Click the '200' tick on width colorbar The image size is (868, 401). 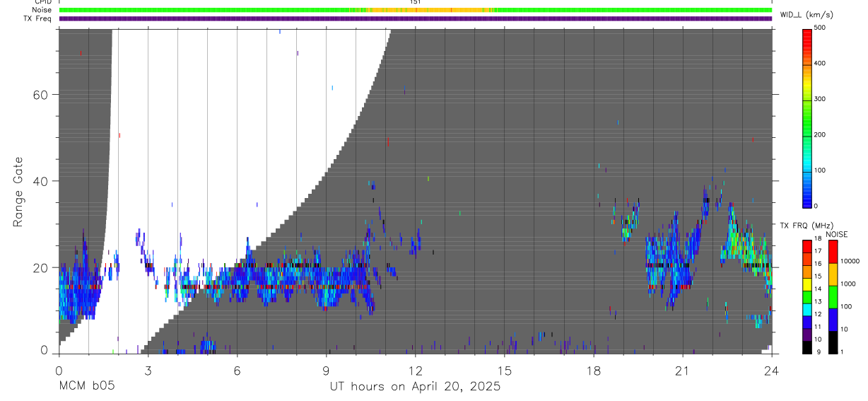pos(820,134)
